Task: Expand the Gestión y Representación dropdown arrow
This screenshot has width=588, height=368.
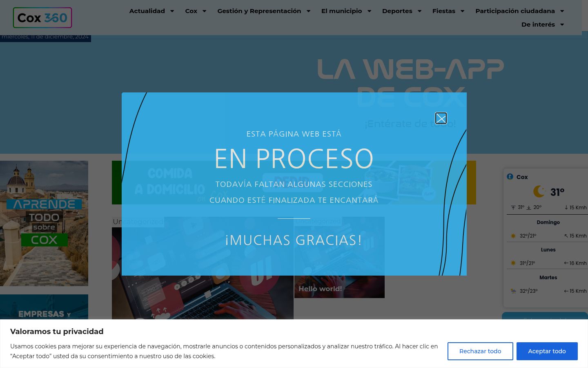Action: pos(308,11)
